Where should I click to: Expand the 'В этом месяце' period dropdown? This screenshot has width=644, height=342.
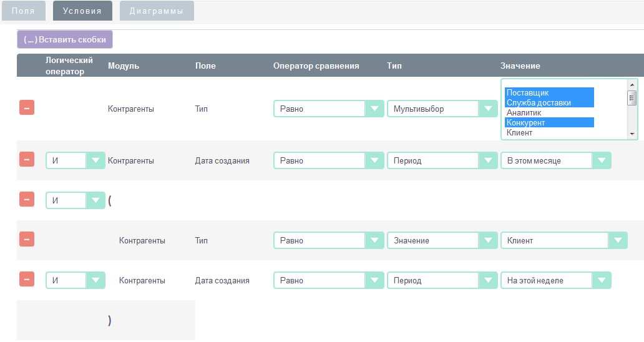click(555, 161)
